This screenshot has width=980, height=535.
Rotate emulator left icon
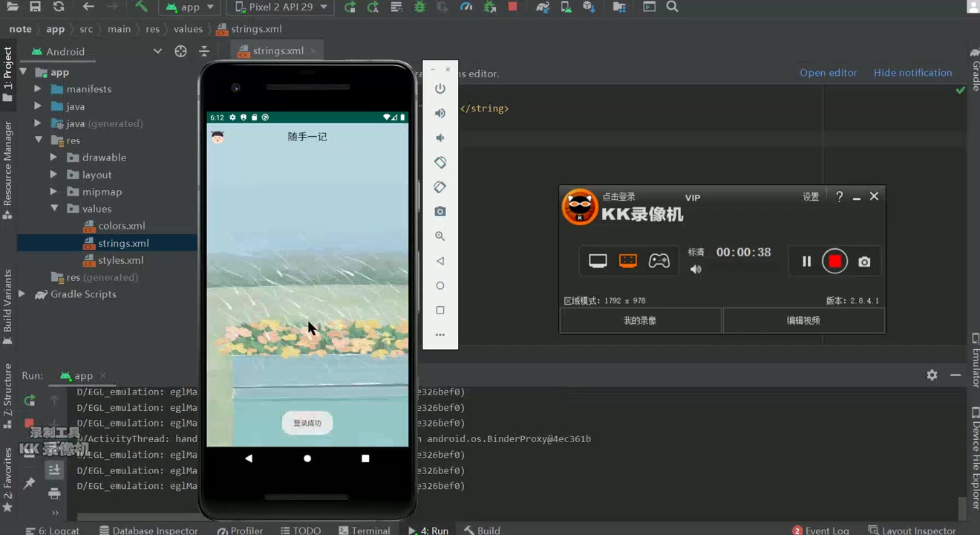[x=440, y=162]
